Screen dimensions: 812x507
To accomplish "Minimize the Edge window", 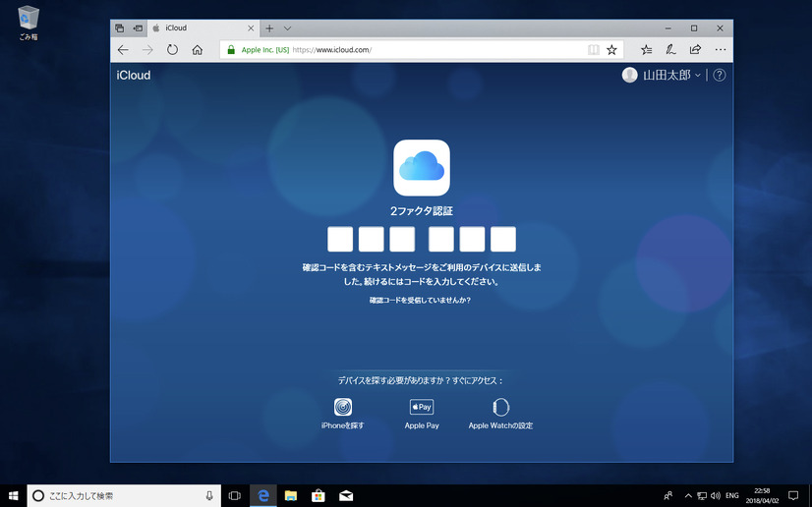I will [668, 28].
